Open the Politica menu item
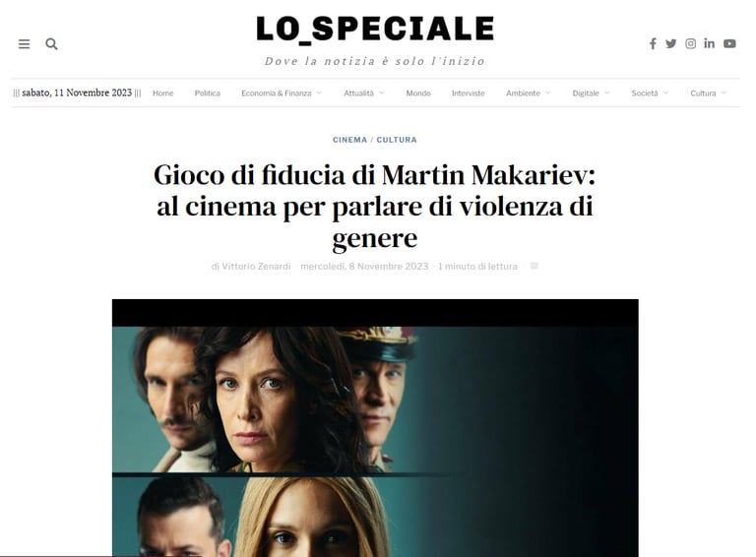Viewport: 756px width, 557px height. coord(208,93)
